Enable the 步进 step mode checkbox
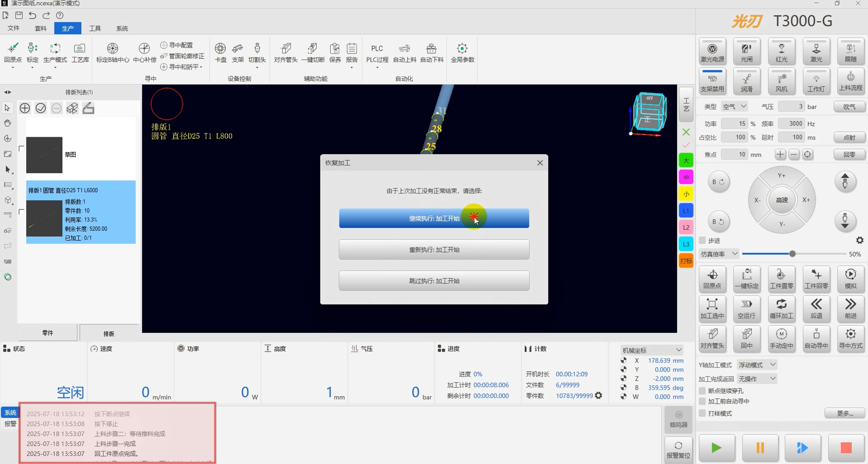Image resolution: width=868 pixels, height=464 pixels. (x=702, y=240)
